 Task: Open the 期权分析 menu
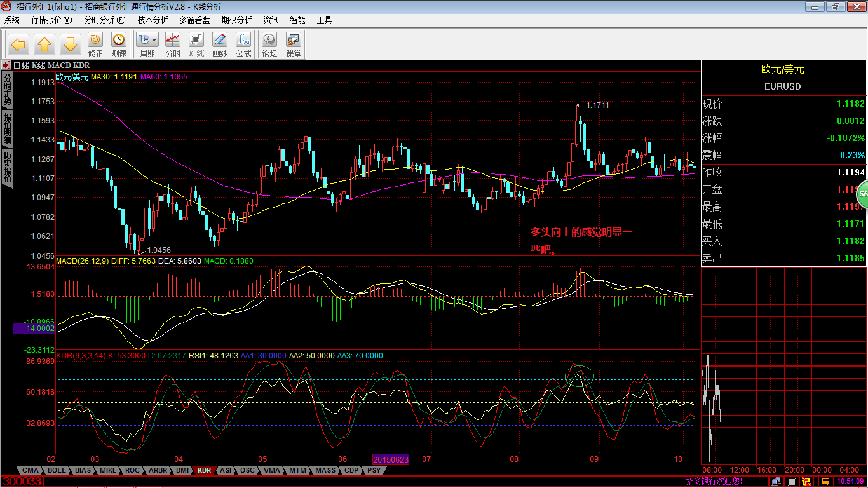tap(236, 20)
